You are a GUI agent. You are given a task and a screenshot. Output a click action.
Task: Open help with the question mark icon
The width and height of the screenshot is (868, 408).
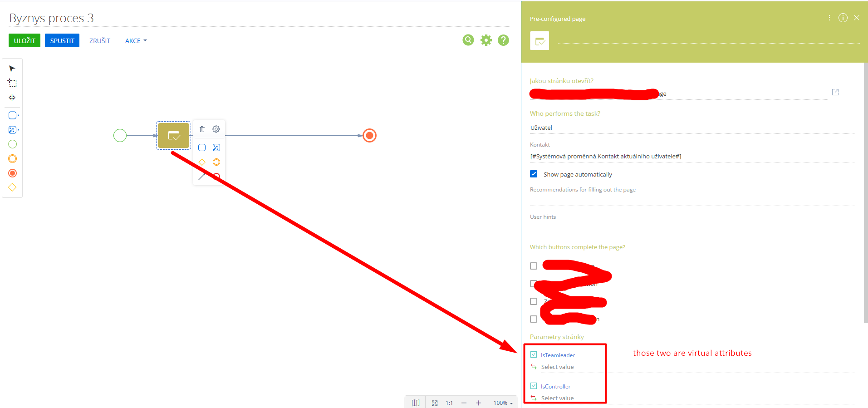click(x=503, y=40)
